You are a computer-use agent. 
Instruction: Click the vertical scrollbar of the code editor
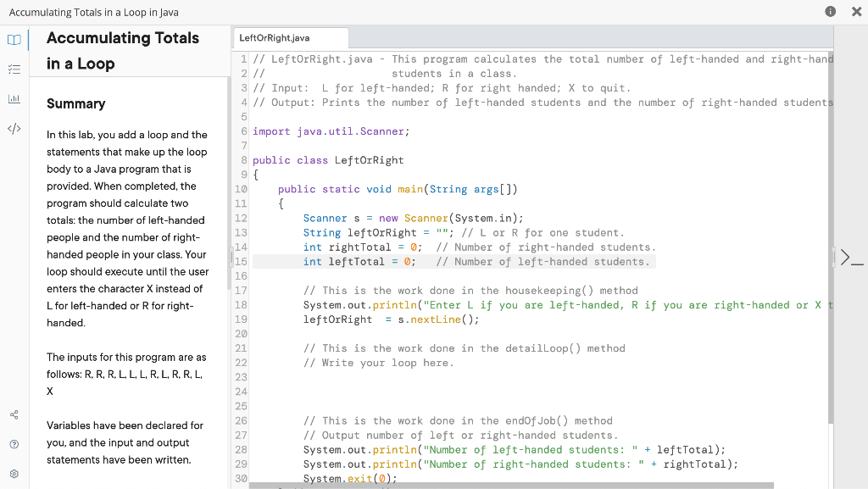(x=830, y=238)
